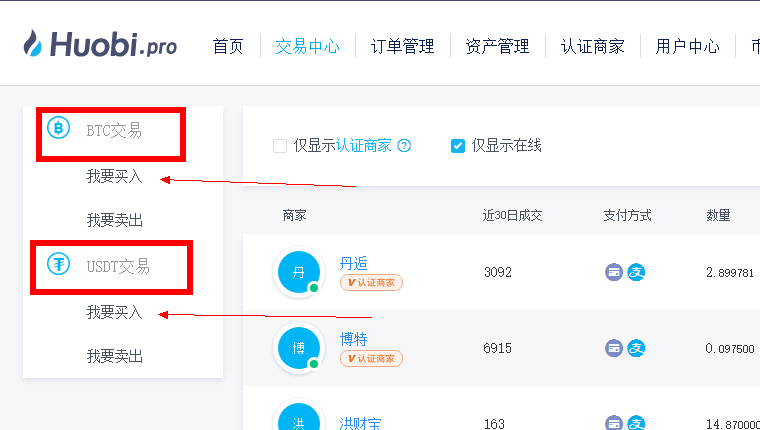Open merchant 博特 profile link

(354, 339)
